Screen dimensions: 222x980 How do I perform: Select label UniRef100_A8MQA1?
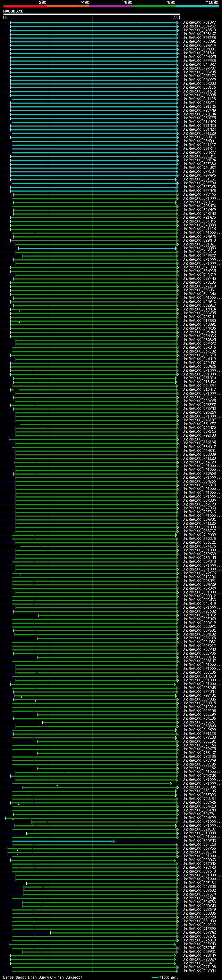[x=199, y=141]
